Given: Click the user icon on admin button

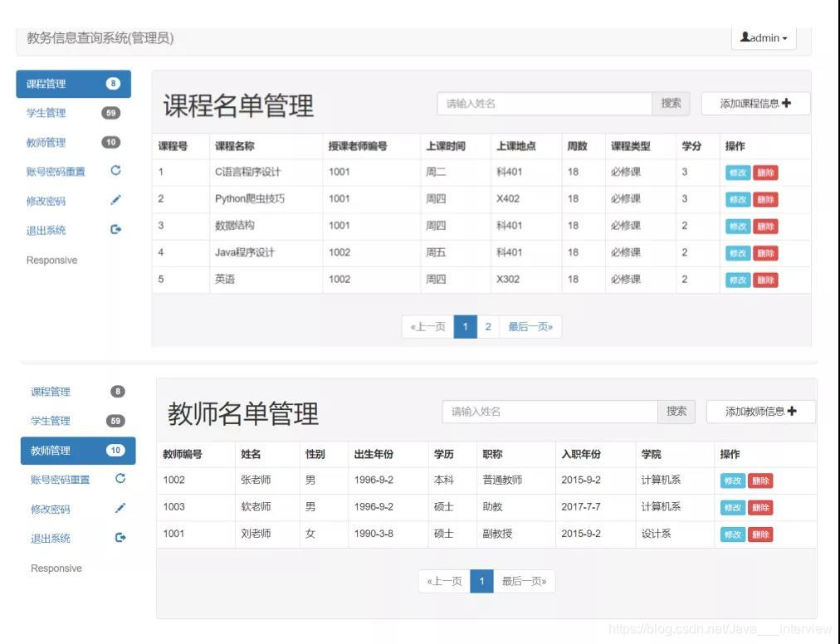Looking at the screenshot, I should tap(744, 37).
